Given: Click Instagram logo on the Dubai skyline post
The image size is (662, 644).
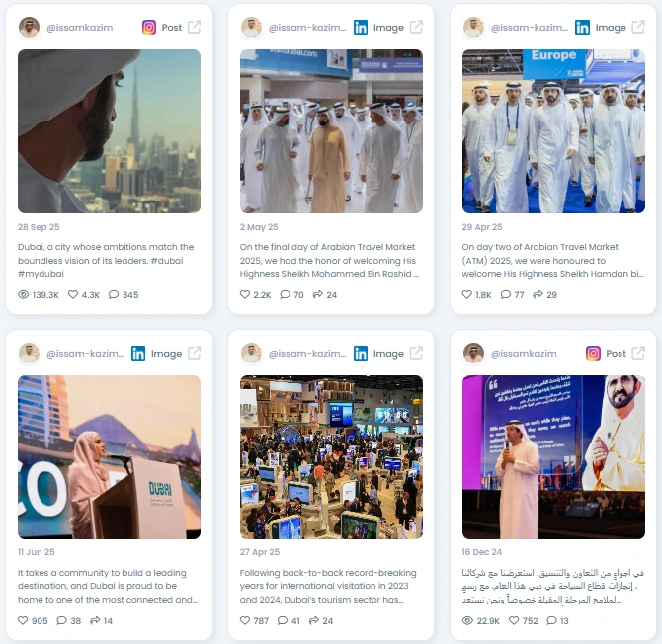Looking at the screenshot, I should tap(149, 27).
